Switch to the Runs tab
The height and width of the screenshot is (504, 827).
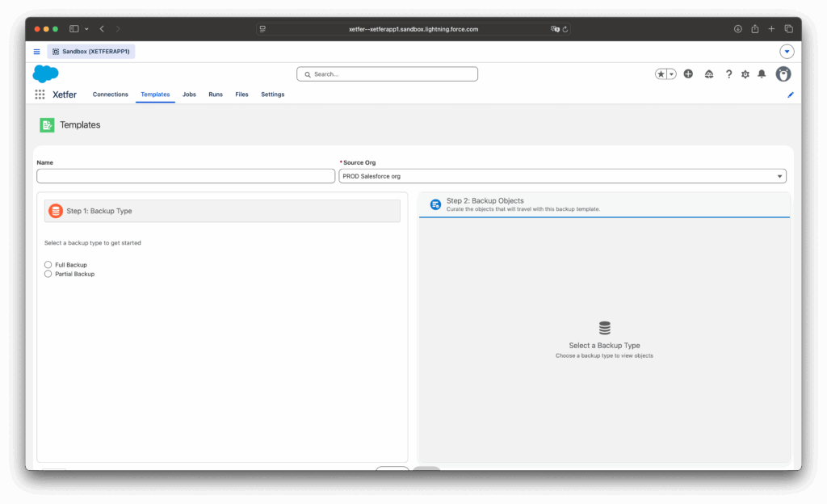coord(215,94)
